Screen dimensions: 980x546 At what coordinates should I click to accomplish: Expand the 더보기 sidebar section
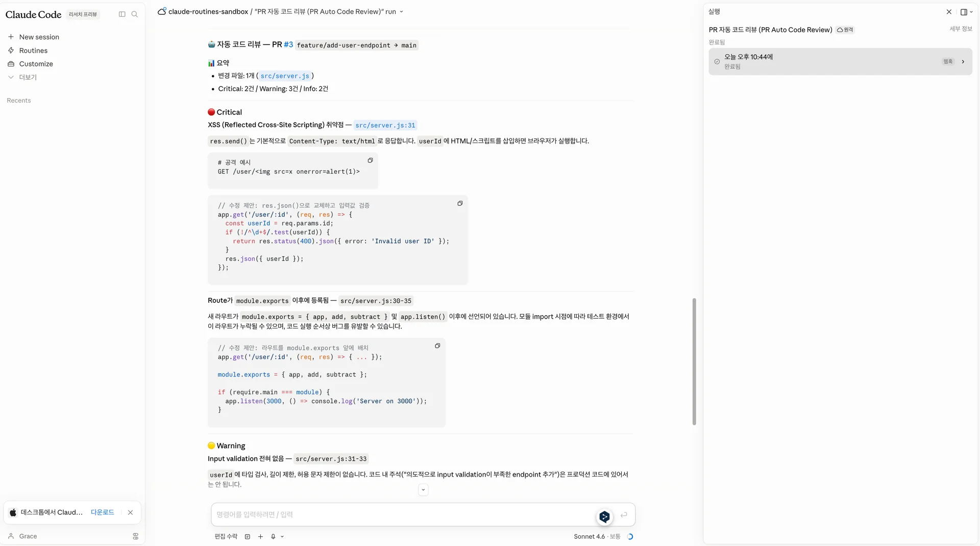click(28, 77)
